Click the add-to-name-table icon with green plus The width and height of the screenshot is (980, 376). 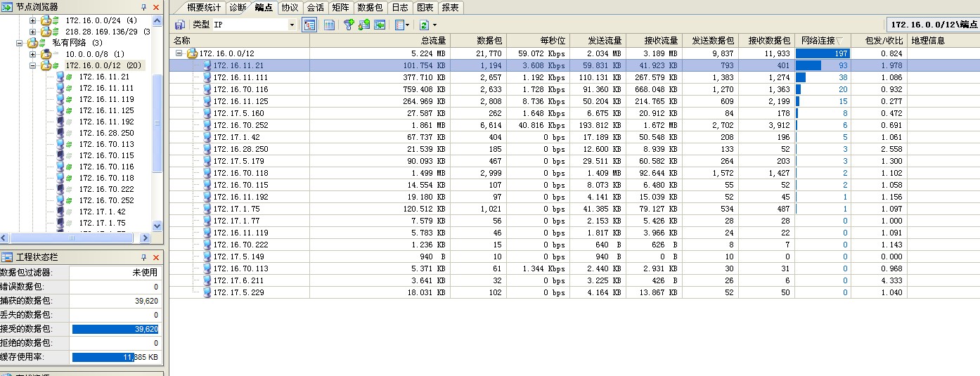(x=364, y=25)
